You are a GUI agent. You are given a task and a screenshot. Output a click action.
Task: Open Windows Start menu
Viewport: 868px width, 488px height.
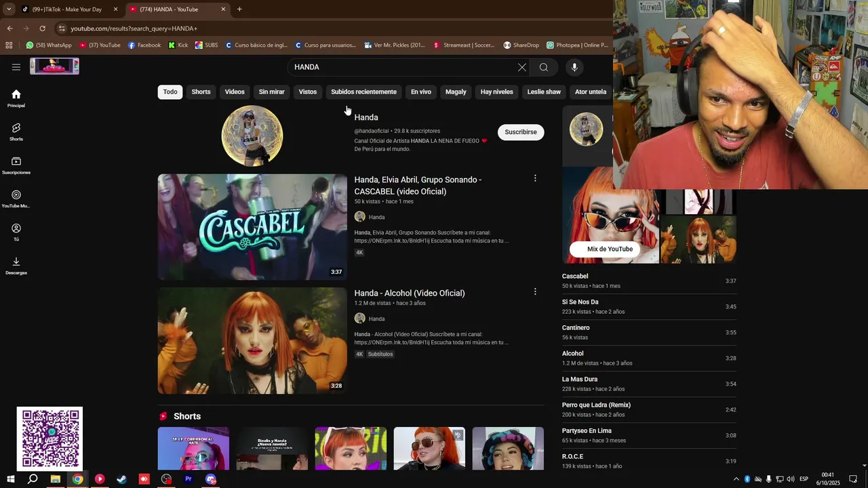click(11, 479)
